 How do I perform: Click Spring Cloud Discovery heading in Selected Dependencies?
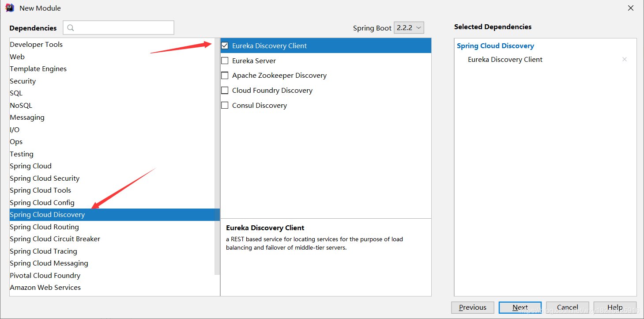pyautogui.click(x=495, y=46)
